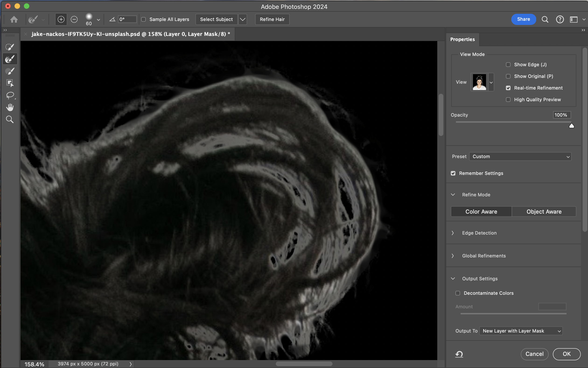
Task: Expand the Edge Detection section
Action: coord(479,233)
